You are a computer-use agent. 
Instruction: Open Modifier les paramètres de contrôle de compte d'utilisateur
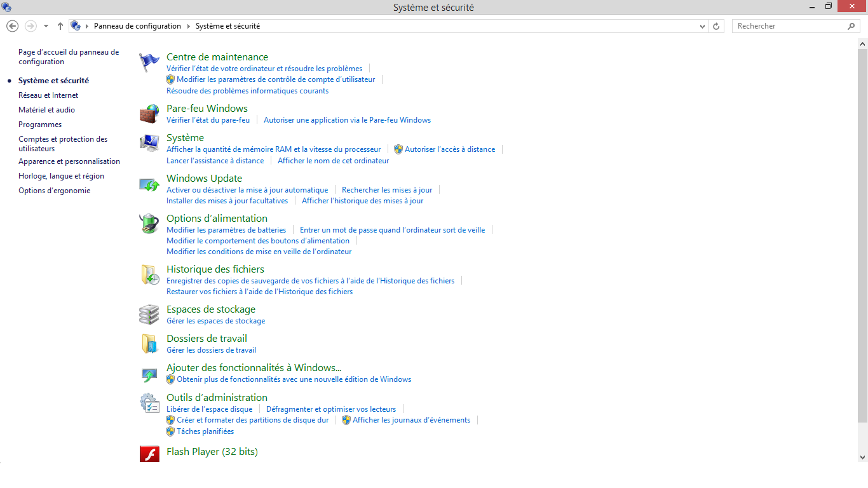(276, 79)
